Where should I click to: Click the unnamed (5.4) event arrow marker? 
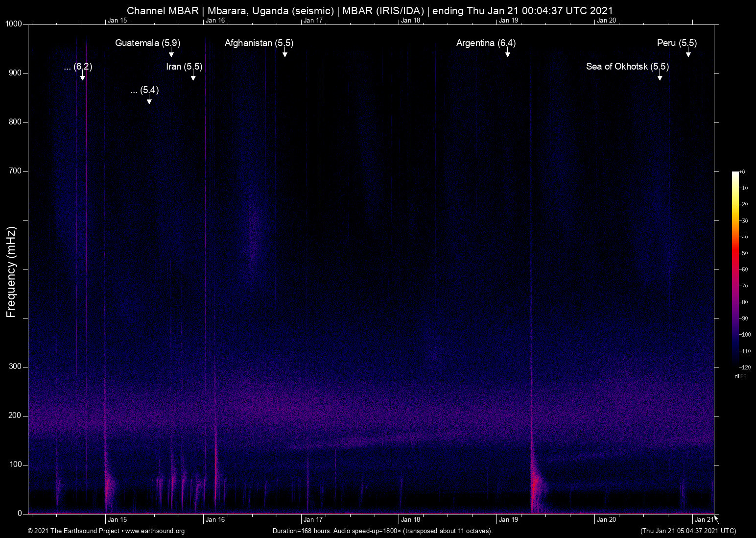click(x=149, y=101)
